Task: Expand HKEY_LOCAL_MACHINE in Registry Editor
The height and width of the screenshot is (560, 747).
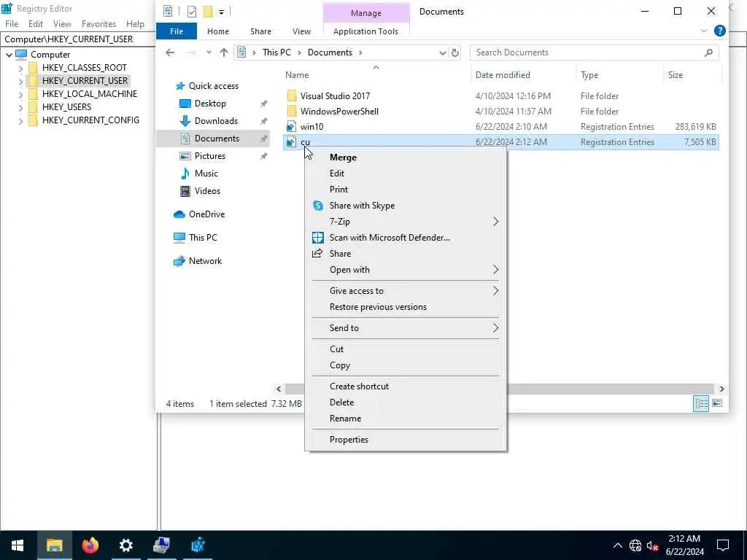Action: [20, 94]
